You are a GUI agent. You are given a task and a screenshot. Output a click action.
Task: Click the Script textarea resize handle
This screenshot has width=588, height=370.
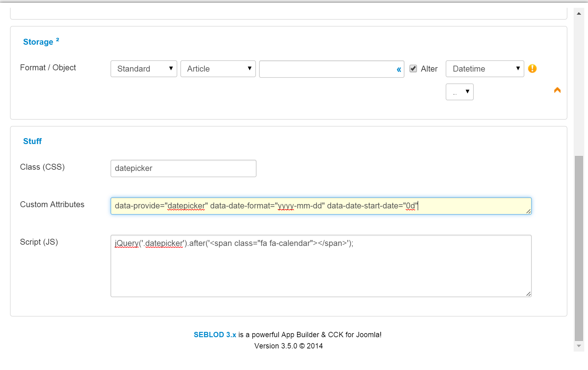(x=529, y=293)
